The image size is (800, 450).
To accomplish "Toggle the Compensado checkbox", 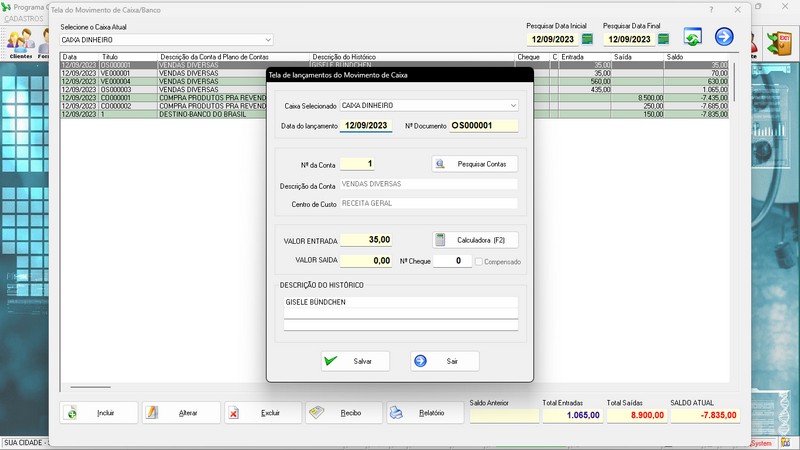I will (x=479, y=262).
